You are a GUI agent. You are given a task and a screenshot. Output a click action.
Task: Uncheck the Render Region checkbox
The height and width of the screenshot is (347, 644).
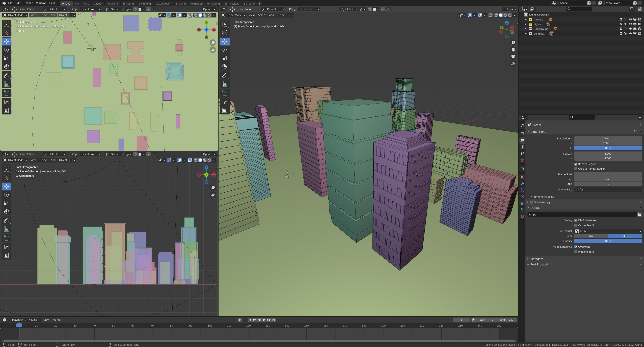pyautogui.click(x=576, y=164)
